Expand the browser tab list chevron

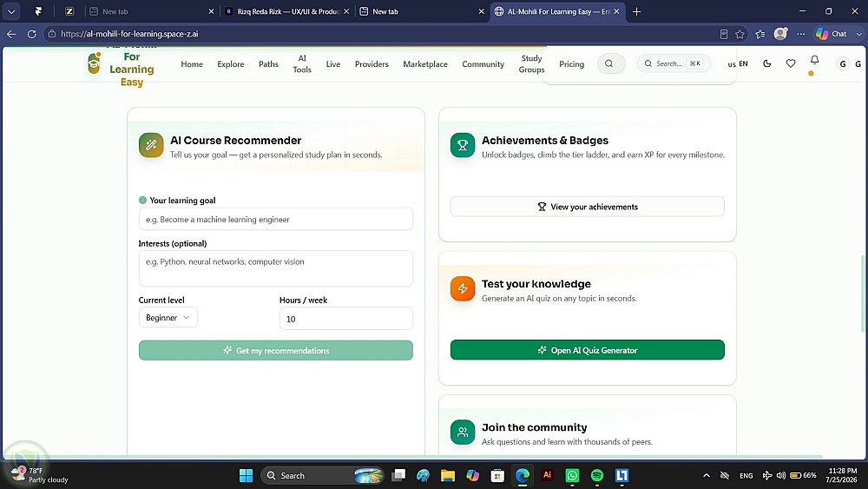(x=11, y=11)
